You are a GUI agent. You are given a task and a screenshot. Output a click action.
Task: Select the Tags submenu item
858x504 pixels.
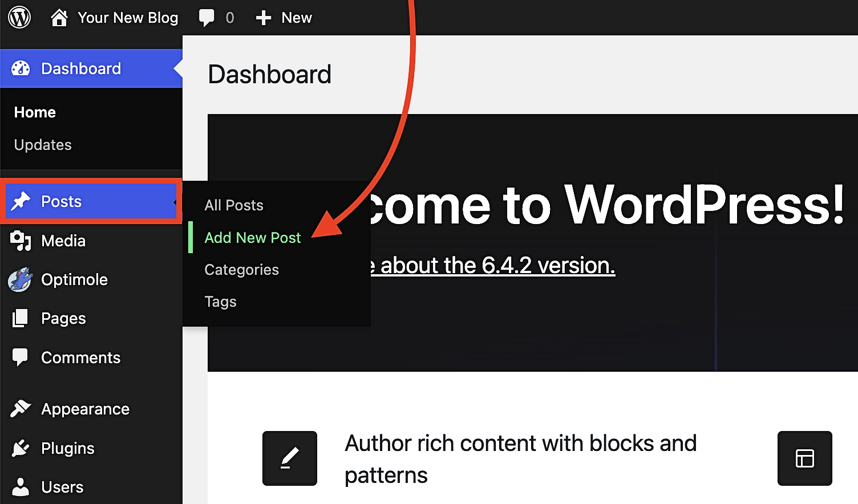220,302
